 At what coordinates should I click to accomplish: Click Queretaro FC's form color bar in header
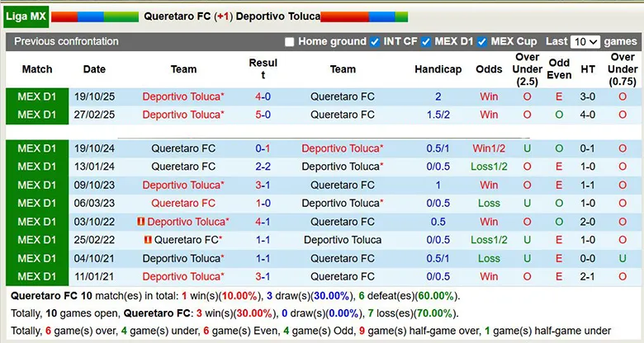tap(94, 16)
